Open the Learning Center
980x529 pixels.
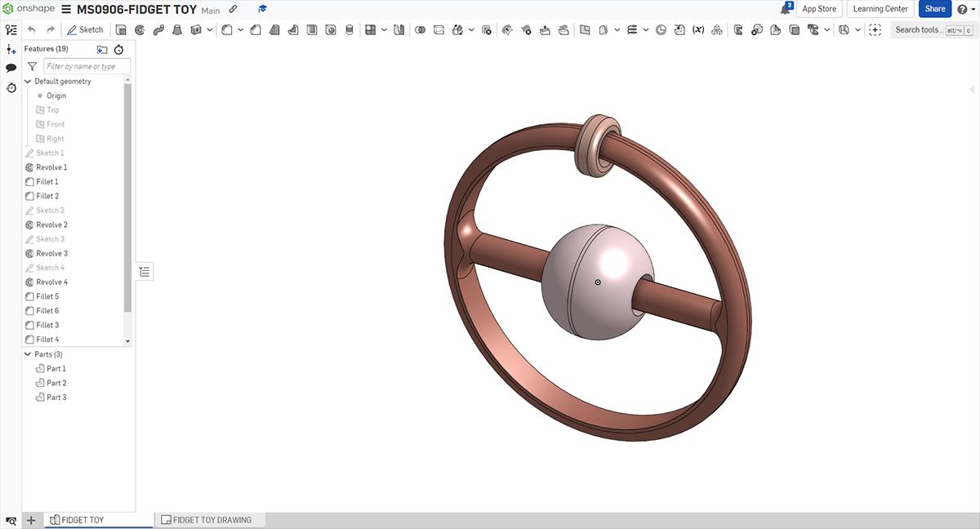[880, 8]
